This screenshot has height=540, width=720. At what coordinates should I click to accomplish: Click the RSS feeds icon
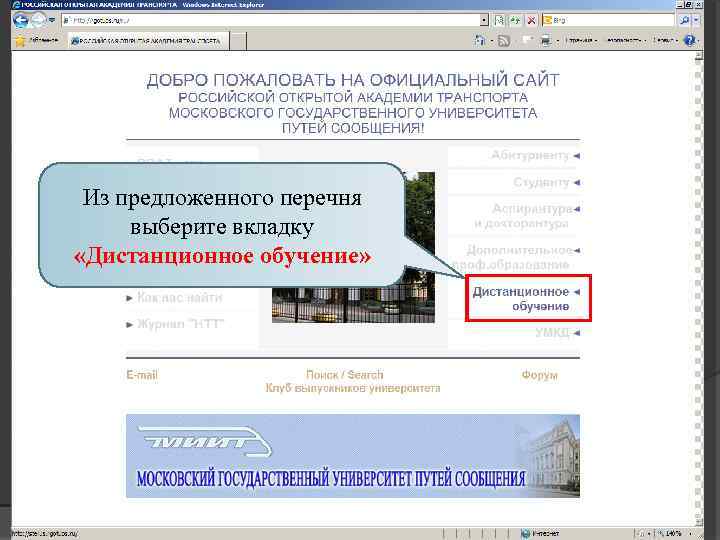504,41
